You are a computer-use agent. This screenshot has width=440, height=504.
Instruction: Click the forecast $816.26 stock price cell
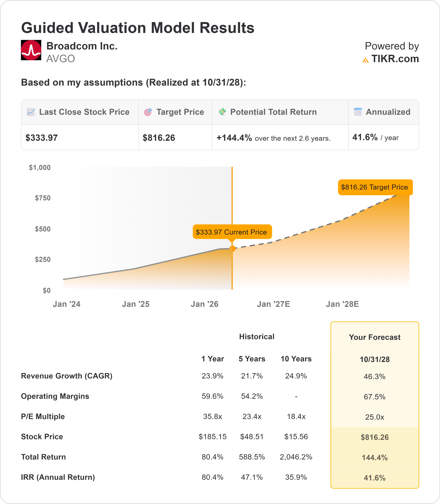coord(375,437)
